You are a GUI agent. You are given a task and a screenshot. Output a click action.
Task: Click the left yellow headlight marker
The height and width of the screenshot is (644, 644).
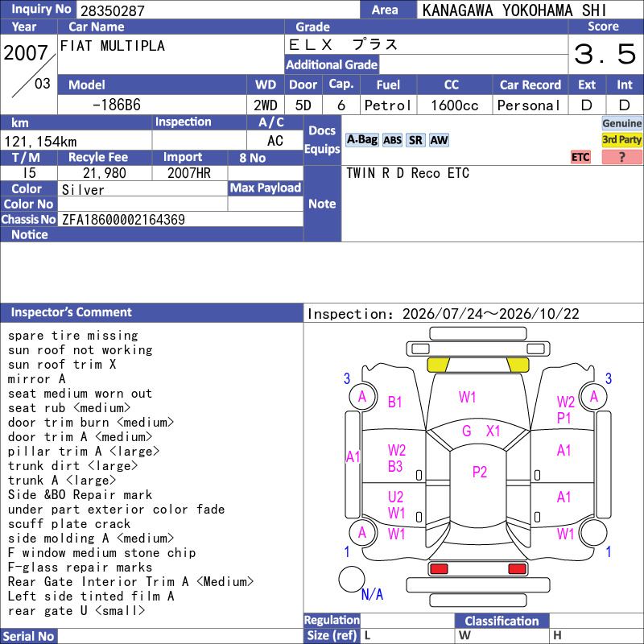click(x=438, y=365)
